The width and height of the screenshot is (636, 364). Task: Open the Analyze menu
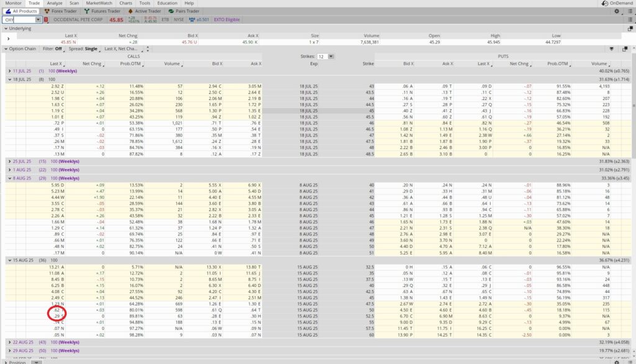[55, 2]
